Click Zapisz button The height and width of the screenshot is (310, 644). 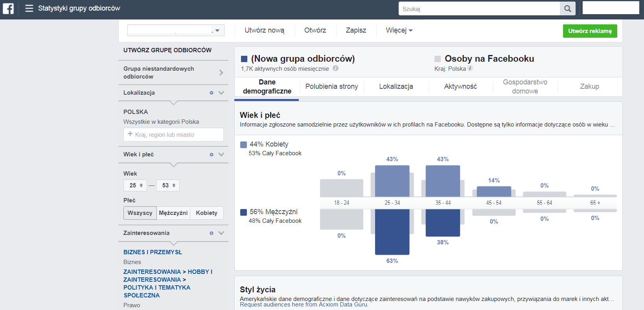tap(356, 30)
